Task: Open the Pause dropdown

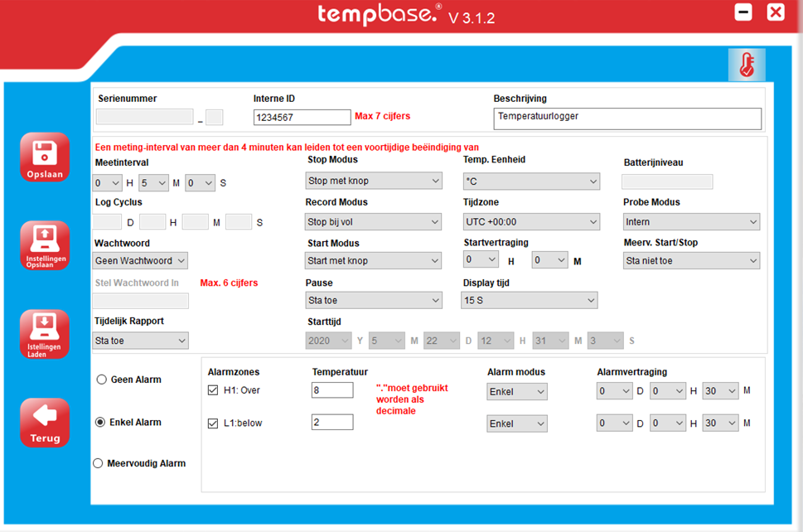Action: (x=374, y=301)
